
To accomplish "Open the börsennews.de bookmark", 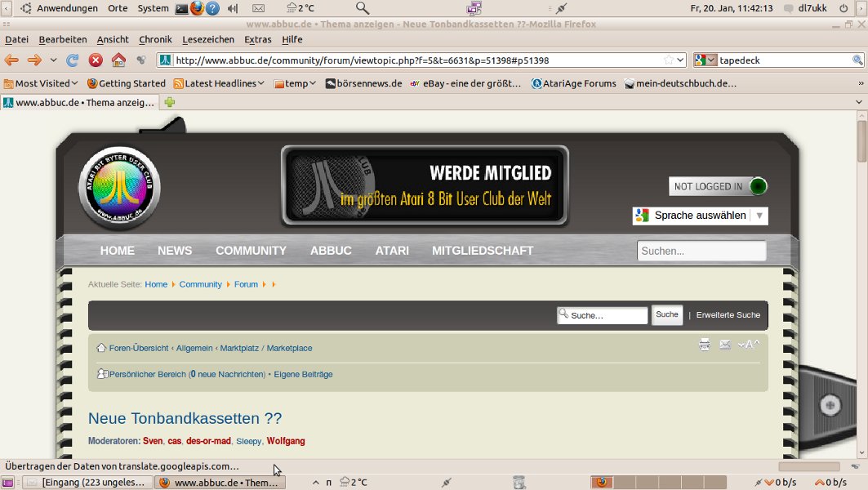I will click(x=363, y=83).
